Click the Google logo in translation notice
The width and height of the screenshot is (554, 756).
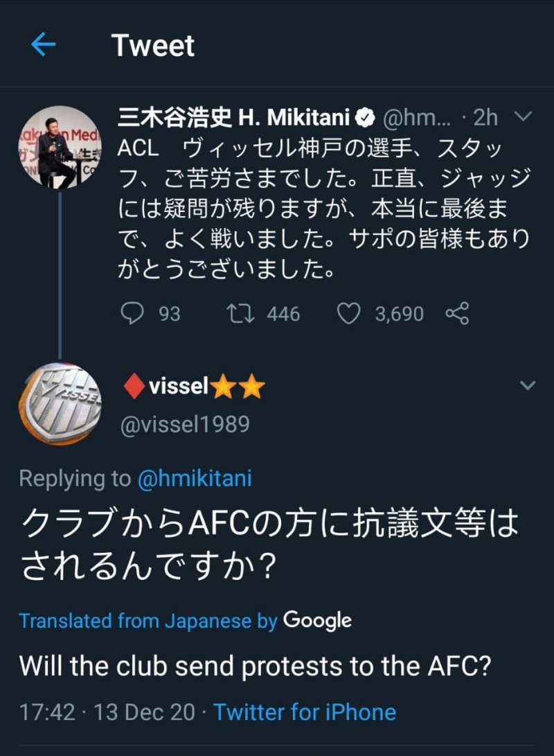pyautogui.click(x=316, y=620)
